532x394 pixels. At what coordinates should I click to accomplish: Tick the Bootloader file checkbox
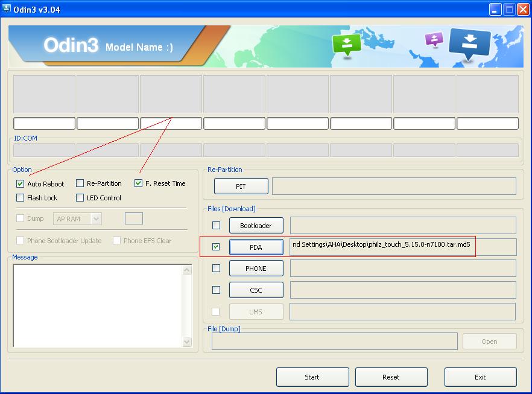pos(216,225)
